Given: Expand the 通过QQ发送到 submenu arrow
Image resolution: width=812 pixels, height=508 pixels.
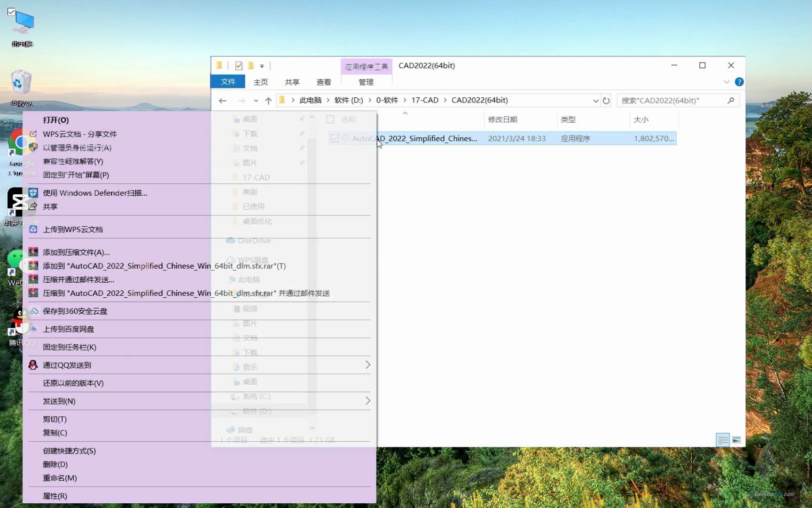Looking at the screenshot, I should click(x=367, y=365).
